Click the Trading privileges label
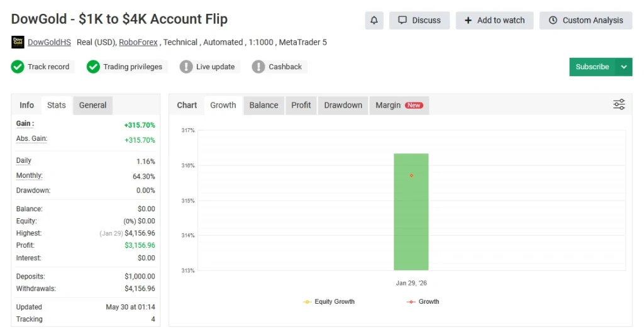Viewport: 644px width, 332px height. (x=133, y=67)
